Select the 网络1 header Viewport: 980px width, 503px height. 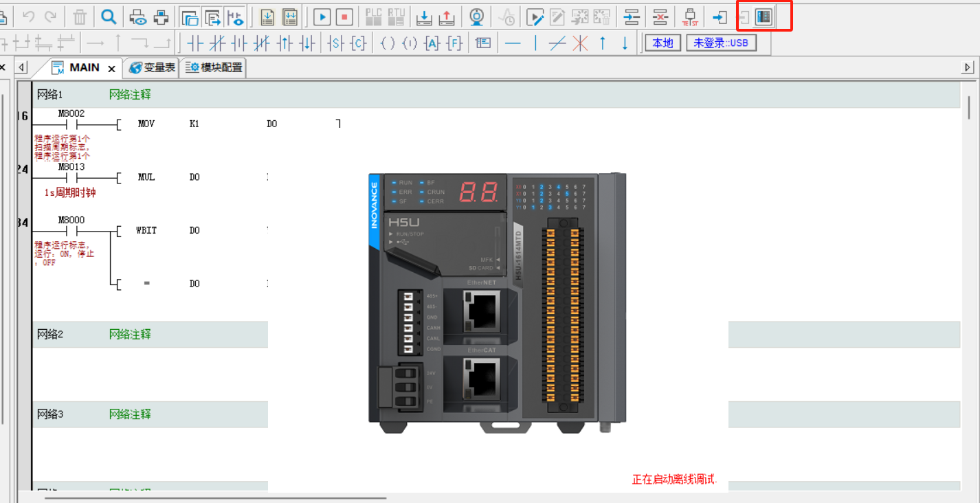tap(495, 95)
